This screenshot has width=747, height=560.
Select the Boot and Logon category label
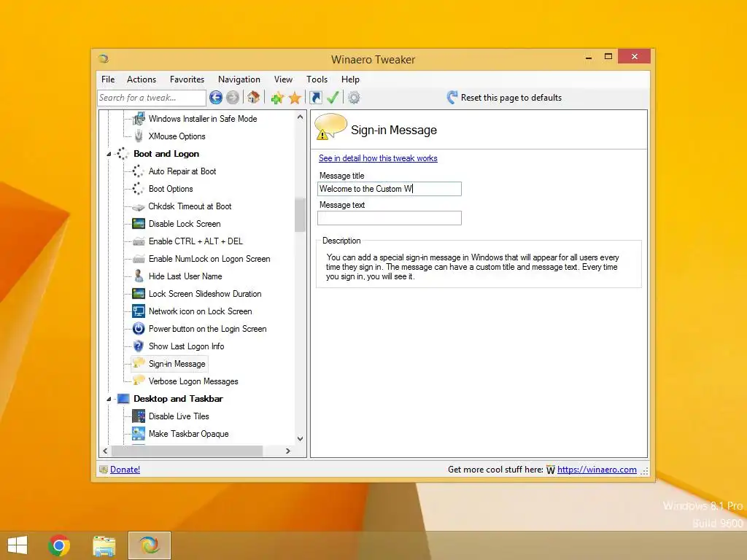pos(166,154)
